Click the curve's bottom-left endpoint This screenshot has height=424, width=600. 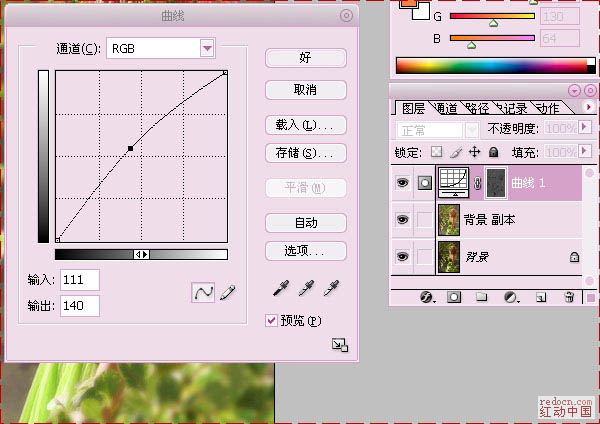pos(57,240)
